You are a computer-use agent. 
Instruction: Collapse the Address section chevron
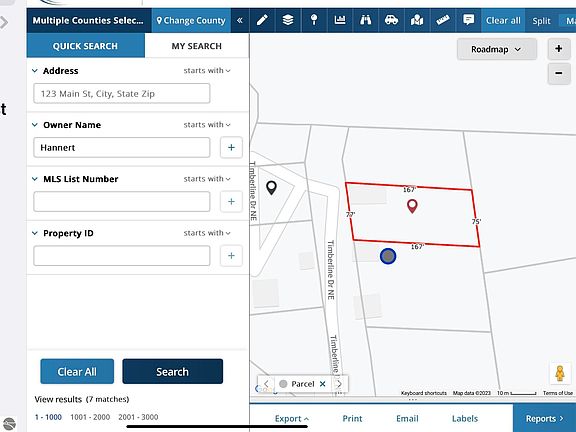click(35, 71)
